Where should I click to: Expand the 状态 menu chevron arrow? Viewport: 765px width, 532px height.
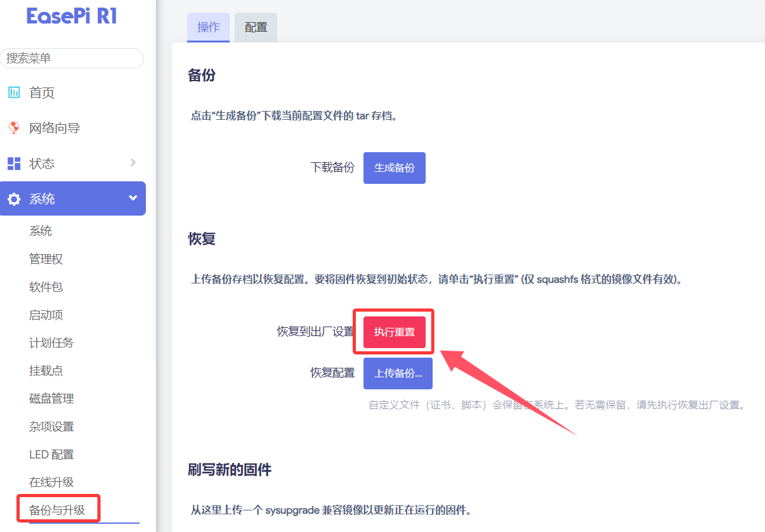[133, 163]
